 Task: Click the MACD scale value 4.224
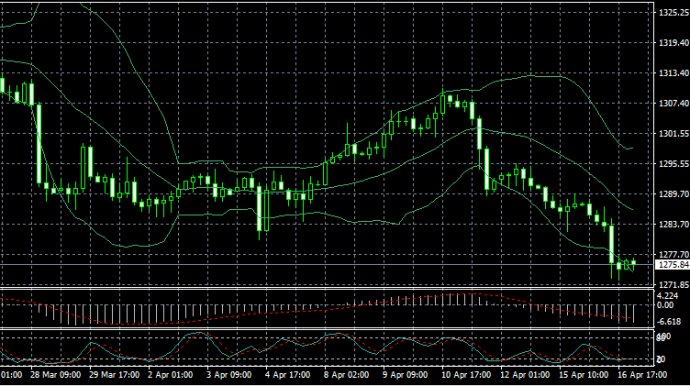[x=667, y=296]
